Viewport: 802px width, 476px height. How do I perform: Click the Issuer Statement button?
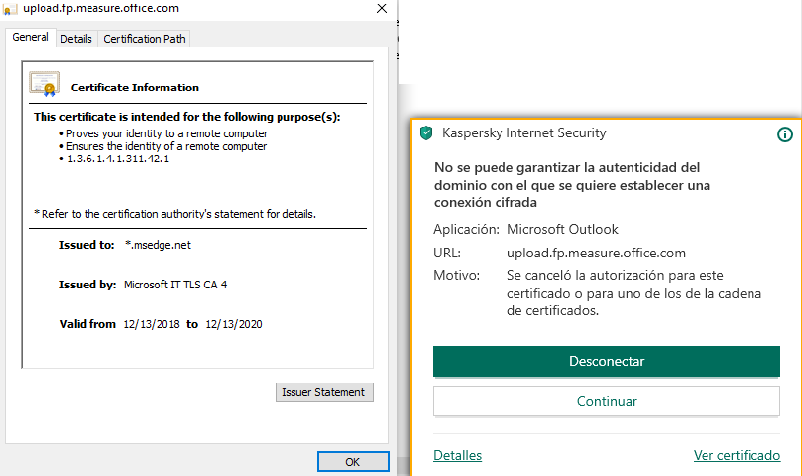(324, 392)
